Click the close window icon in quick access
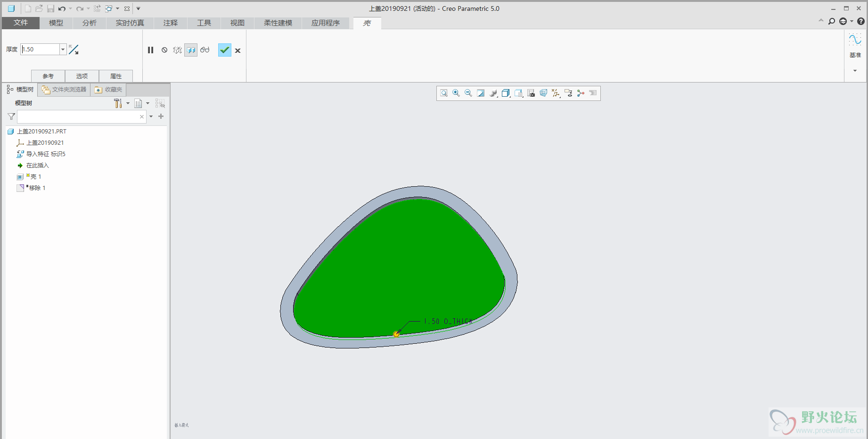Screen dimensions: 868x439 coord(127,8)
